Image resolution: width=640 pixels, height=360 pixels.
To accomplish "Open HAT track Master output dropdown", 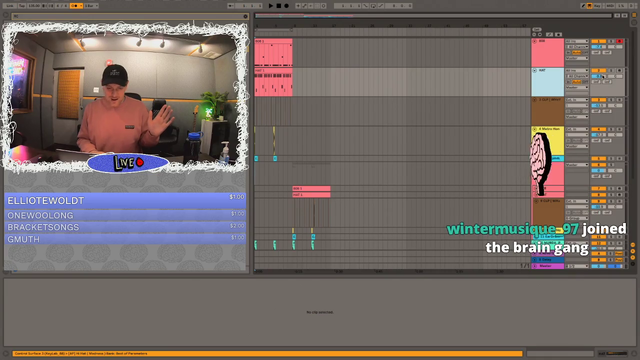I will [577, 87].
